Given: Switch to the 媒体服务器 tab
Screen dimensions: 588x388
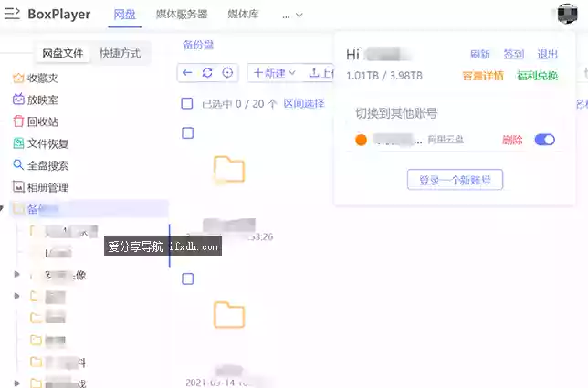Looking at the screenshot, I should click(182, 15).
